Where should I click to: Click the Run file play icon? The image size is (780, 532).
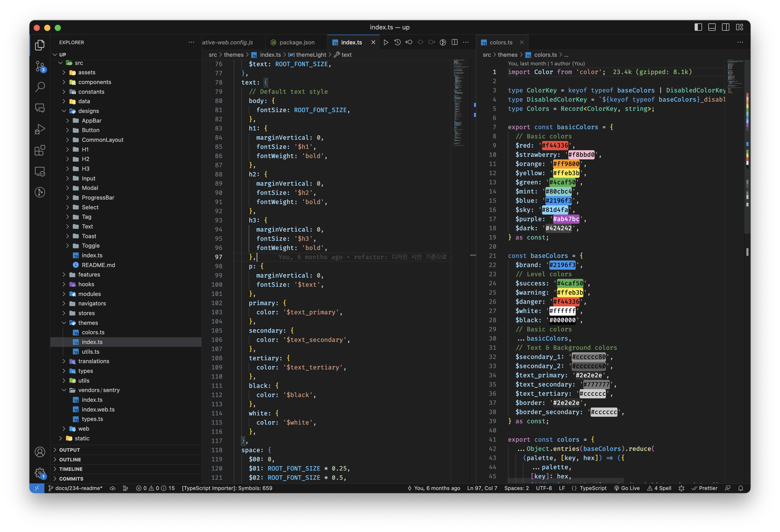[386, 42]
